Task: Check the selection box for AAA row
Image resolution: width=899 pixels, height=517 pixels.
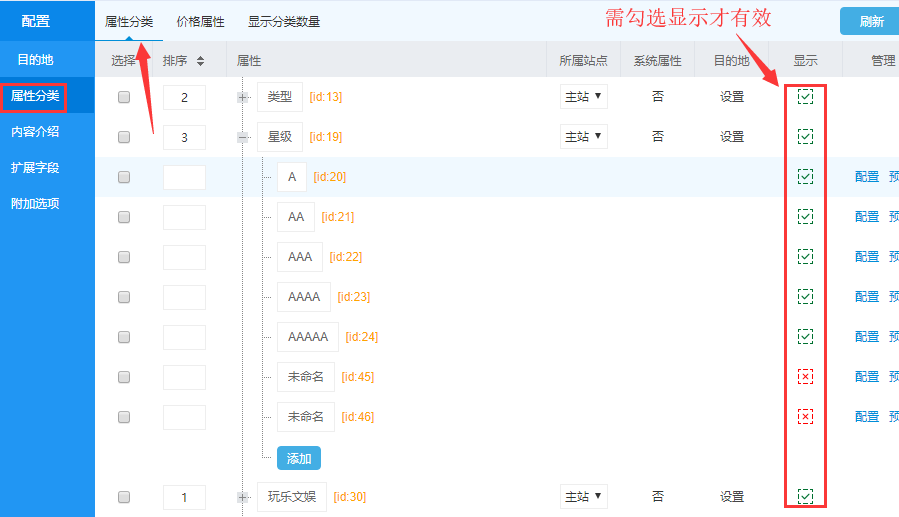Action: 124,257
